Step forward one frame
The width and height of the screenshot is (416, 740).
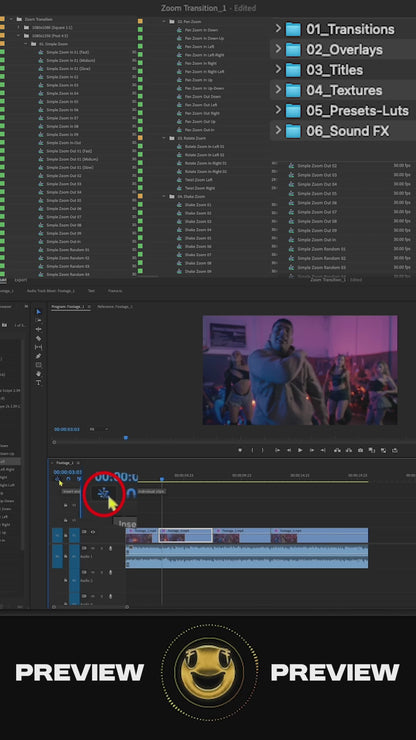click(x=311, y=450)
